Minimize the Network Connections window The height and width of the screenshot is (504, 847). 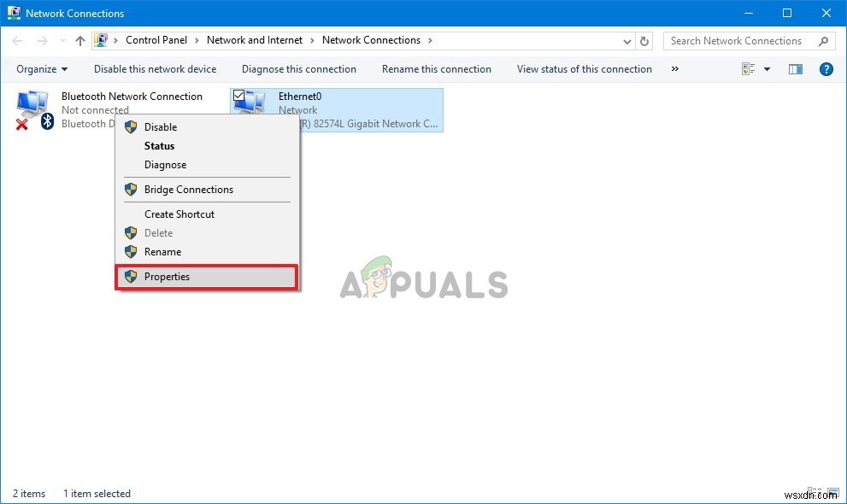coord(748,13)
